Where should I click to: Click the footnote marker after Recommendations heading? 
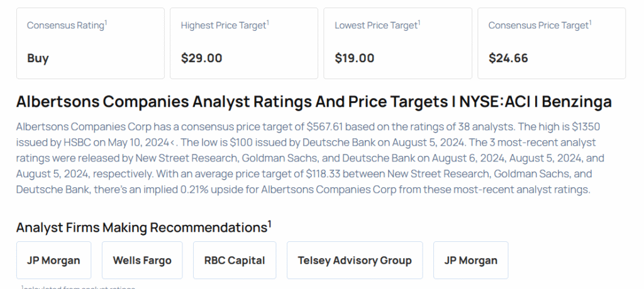270,223
